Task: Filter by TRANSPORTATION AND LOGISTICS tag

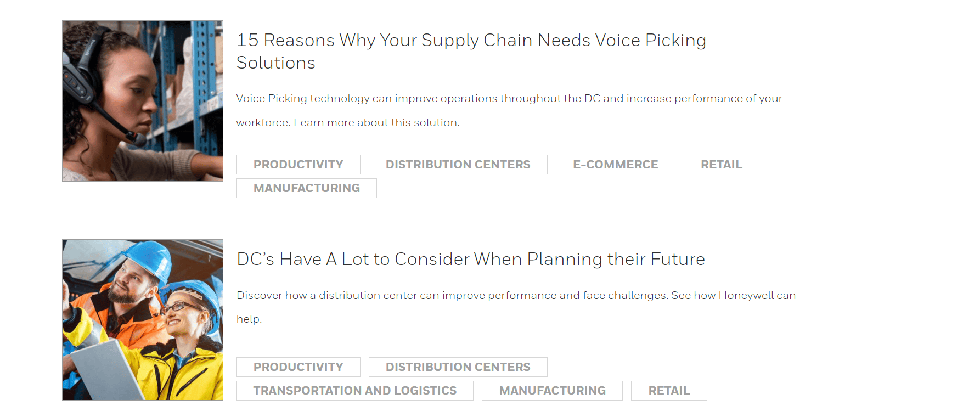Action: click(355, 391)
